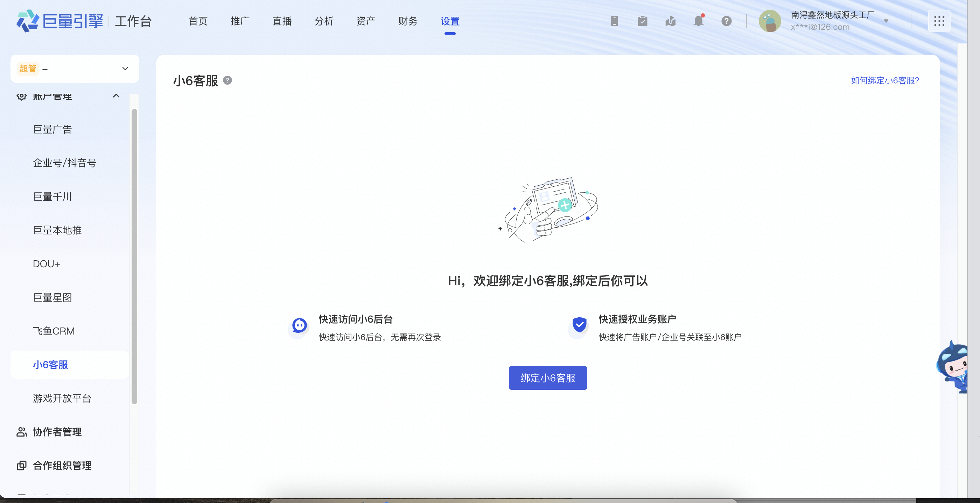Select 巨量千川 in the sidebar
980x503 pixels.
click(52, 197)
